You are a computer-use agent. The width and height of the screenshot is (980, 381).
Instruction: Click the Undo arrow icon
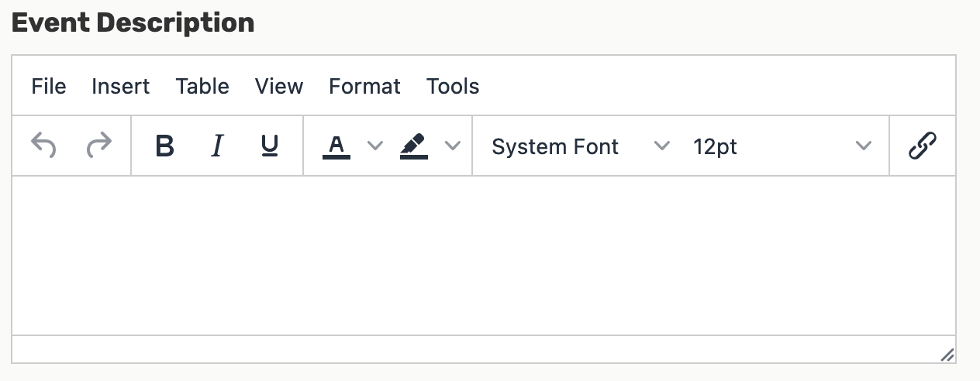43,146
